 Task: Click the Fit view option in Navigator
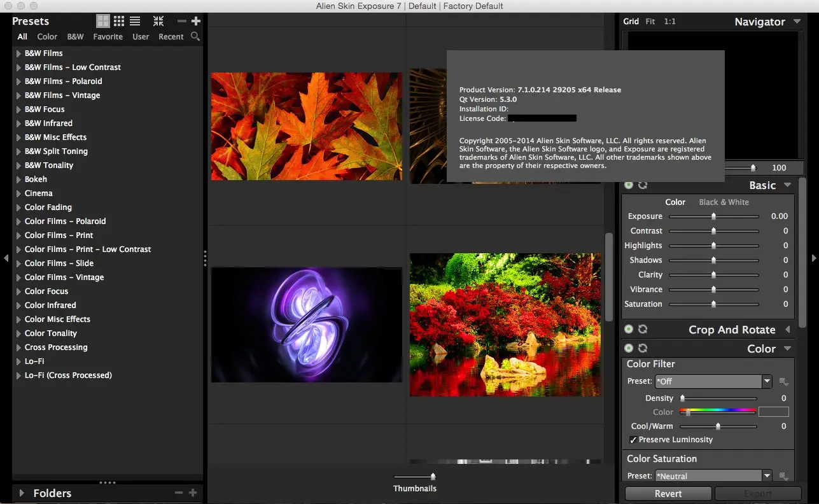tap(650, 22)
